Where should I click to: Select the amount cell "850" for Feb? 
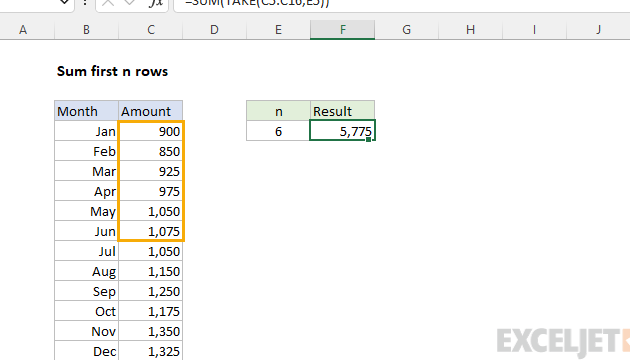pyautogui.click(x=151, y=151)
